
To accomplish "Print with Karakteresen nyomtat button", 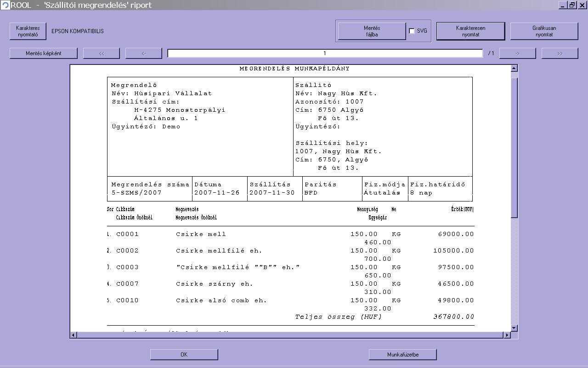I will 470,31.
